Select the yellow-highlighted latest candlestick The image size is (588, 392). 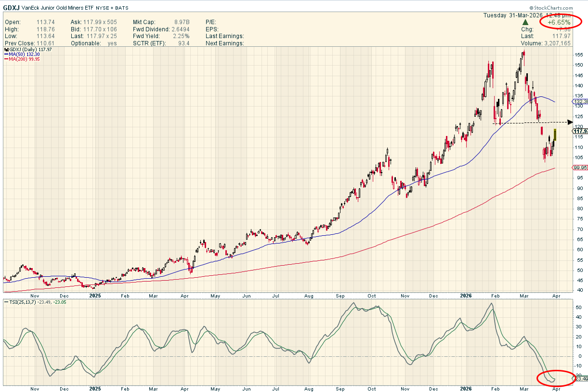[x=555, y=135]
